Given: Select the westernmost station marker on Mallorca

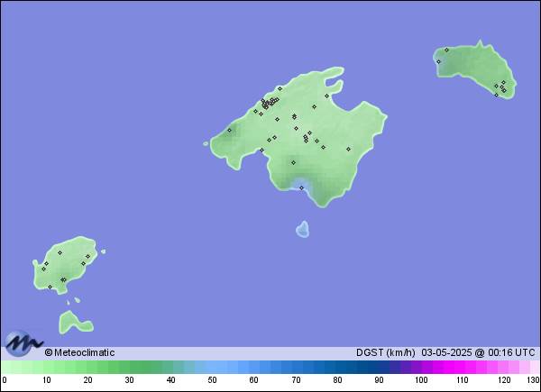Looking at the screenshot, I should tap(229, 130).
